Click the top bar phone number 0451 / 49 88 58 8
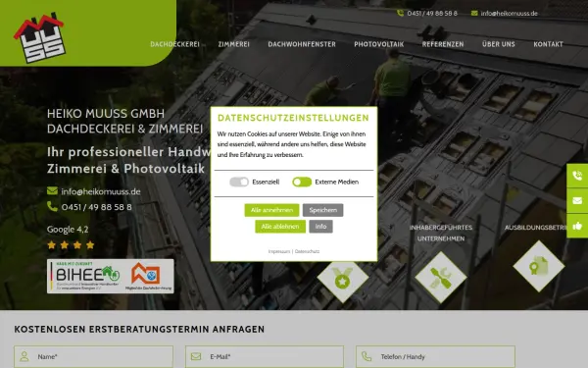Screen dimensions: 588x368 (x=432, y=13)
